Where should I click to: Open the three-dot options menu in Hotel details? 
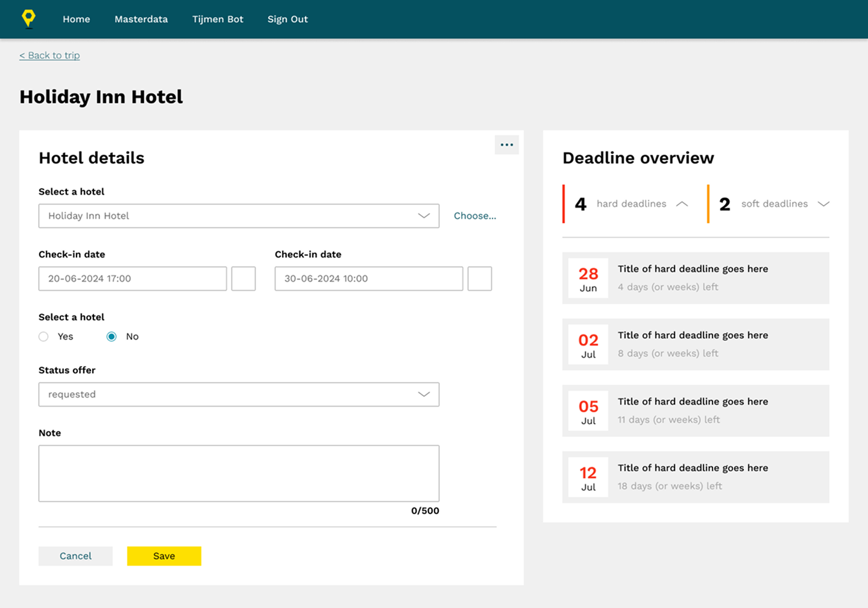tap(506, 145)
